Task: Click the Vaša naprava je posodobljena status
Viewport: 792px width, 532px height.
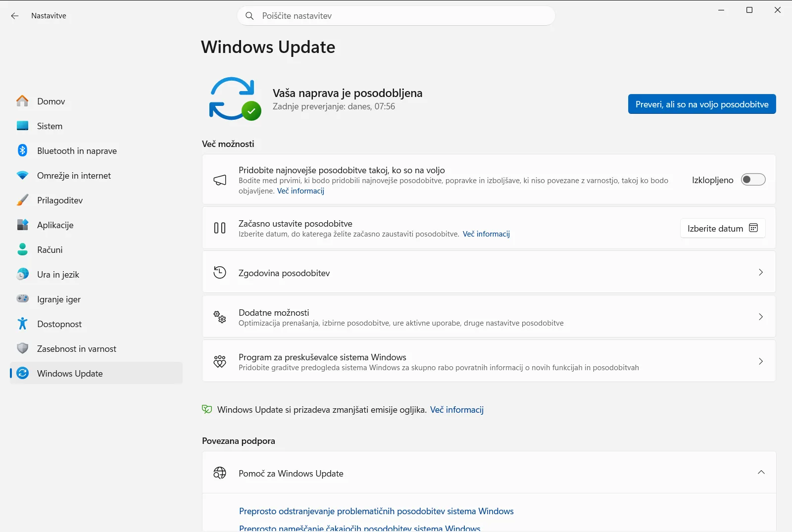Action: [347, 93]
